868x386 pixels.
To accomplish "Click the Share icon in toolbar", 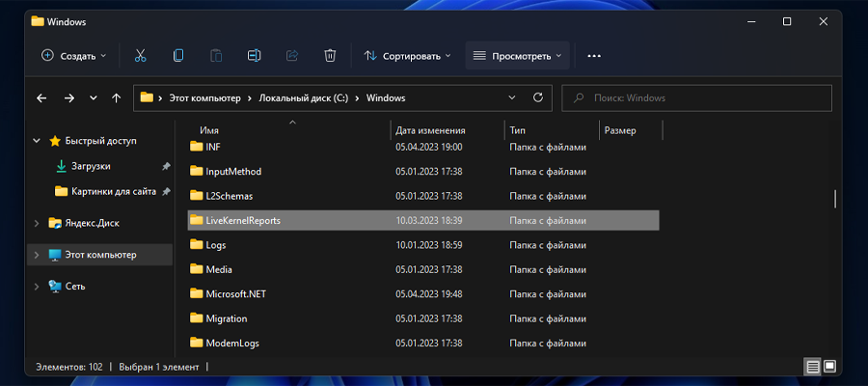I will point(291,55).
